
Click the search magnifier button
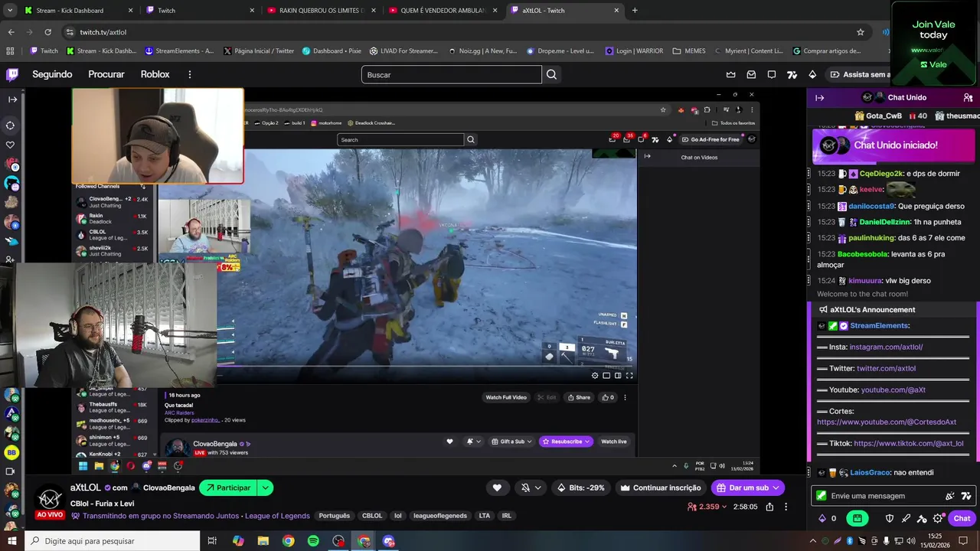pyautogui.click(x=551, y=74)
